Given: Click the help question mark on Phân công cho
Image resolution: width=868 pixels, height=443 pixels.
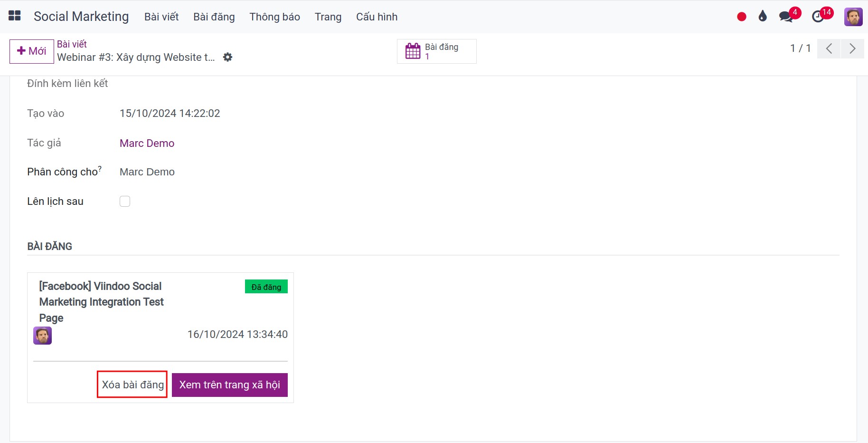Looking at the screenshot, I should pyautogui.click(x=100, y=168).
